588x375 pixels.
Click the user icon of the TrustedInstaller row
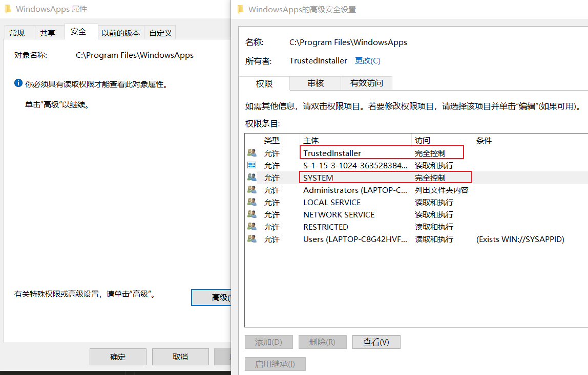pos(251,153)
